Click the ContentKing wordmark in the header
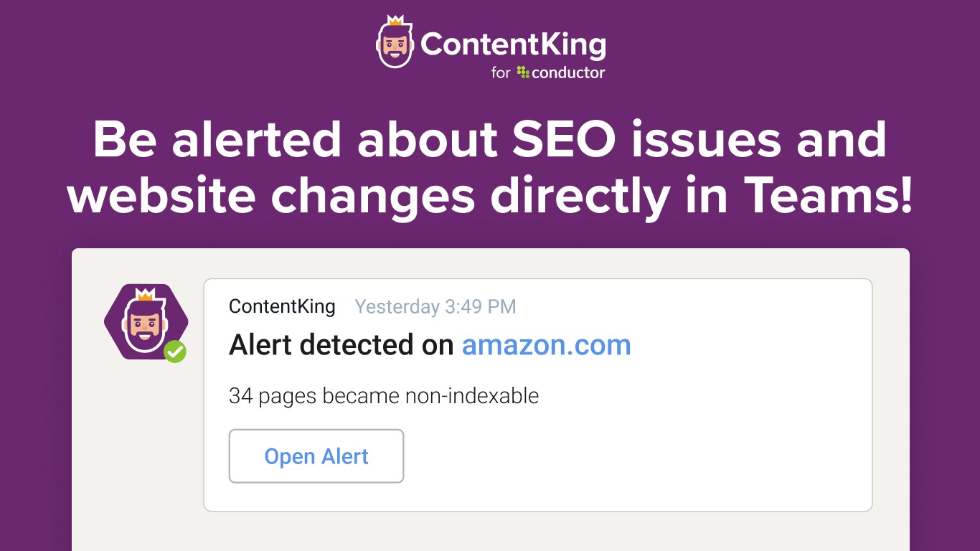Viewport: 980px width, 551px height. (x=513, y=44)
